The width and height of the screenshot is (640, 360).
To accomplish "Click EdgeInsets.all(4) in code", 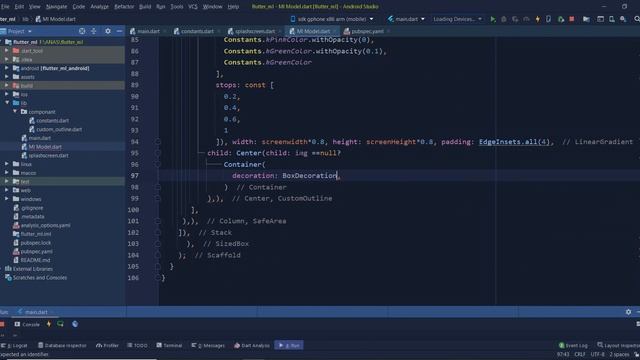I will (514, 142).
